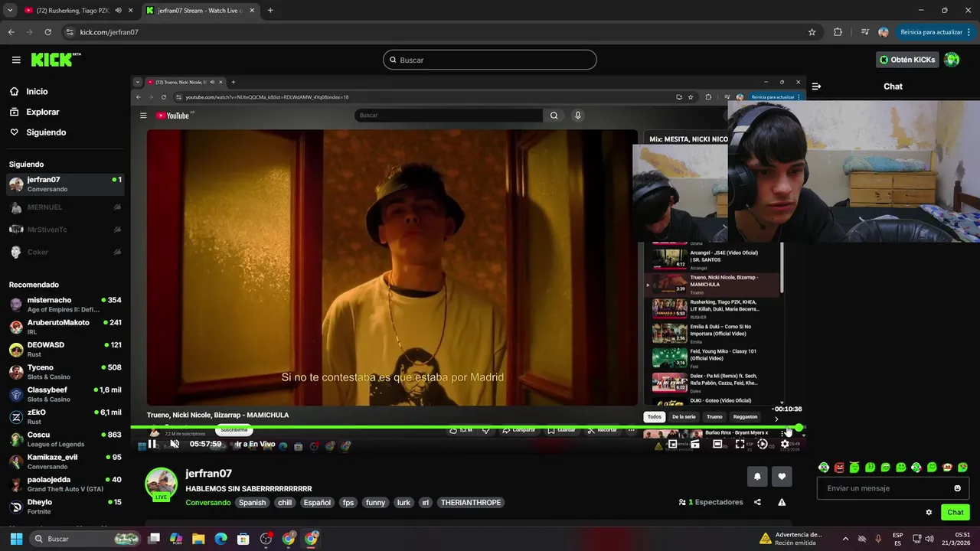The height and width of the screenshot is (551, 980).
Task: Unmute the Kick stream volume
Action: coord(175,444)
